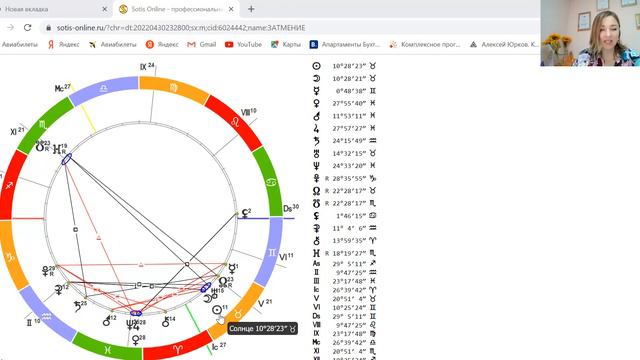
Task: Select the North Node glyph in chart
Action: point(223,282)
